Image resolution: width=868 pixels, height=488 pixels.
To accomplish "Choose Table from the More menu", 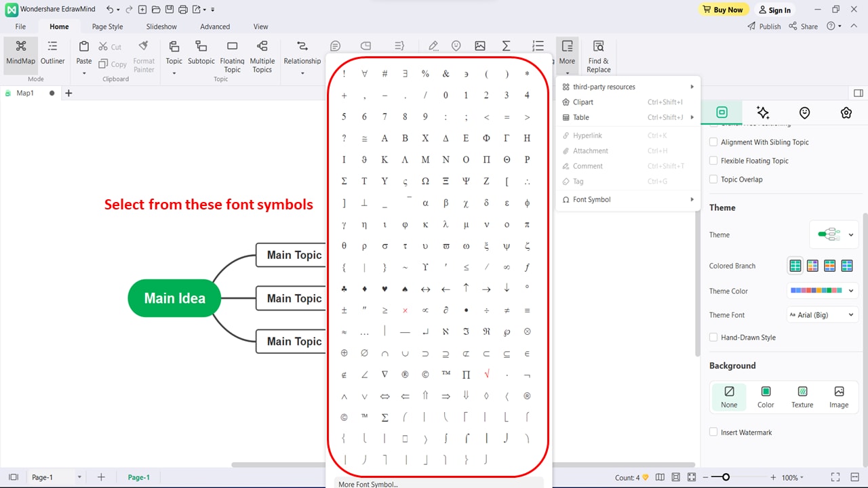I will (628, 117).
